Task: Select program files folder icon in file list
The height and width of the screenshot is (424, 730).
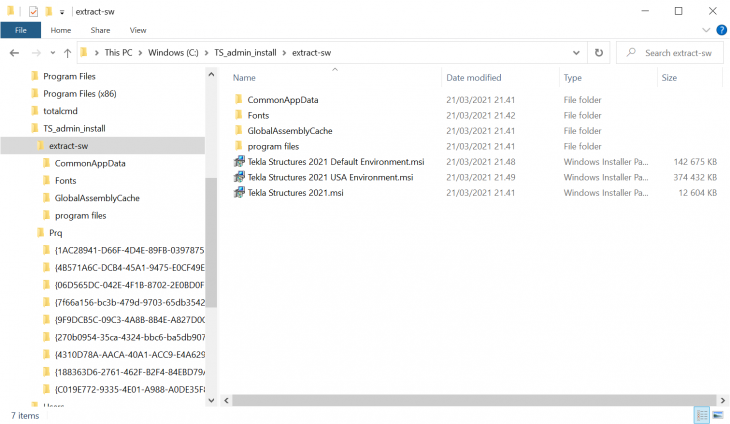Action: click(239, 146)
